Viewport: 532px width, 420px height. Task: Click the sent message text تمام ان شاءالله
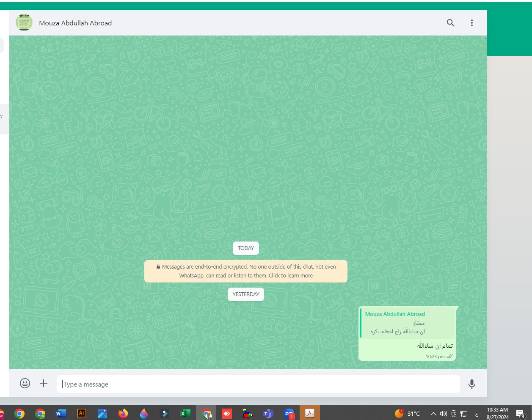point(435,346)
